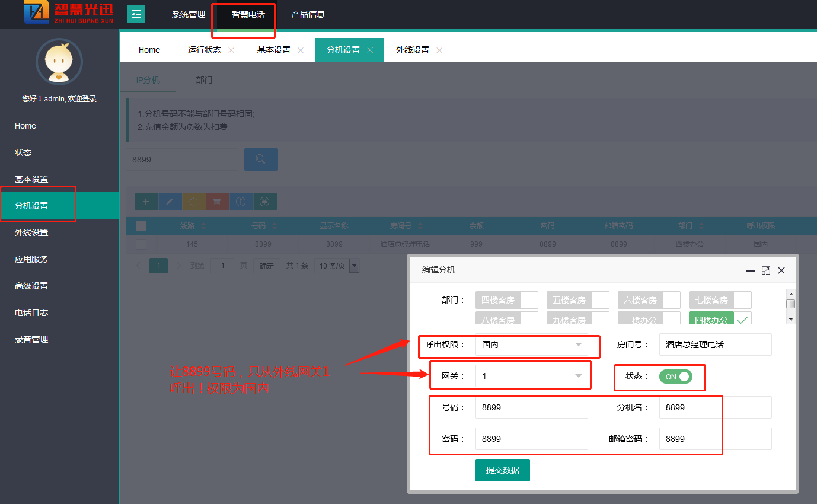Switch to the 外线设置 tab
Screen dimensions: 817x504
click(x=413, y=50)
